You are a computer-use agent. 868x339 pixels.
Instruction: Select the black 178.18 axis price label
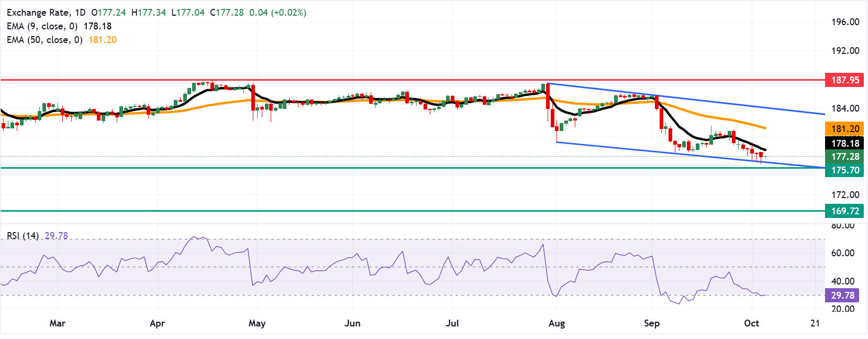pos(844,144)
